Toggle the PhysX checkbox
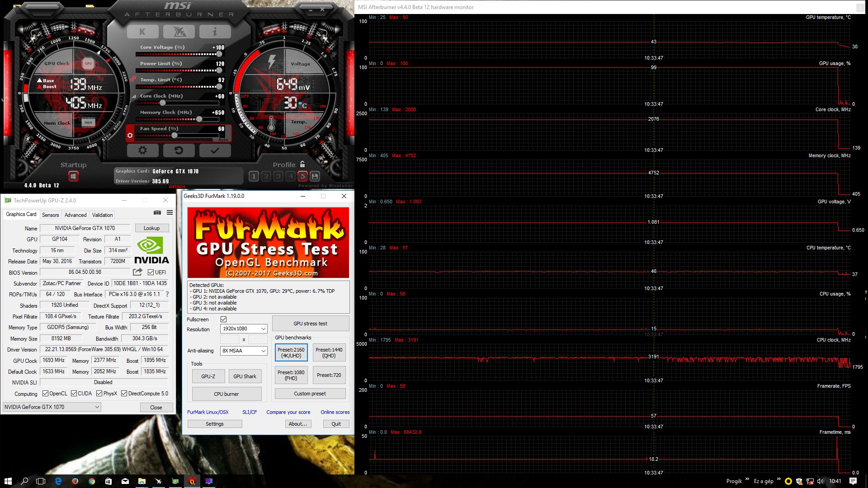The image size is (868, 488). pyautogui.click(x=99, y=394)
